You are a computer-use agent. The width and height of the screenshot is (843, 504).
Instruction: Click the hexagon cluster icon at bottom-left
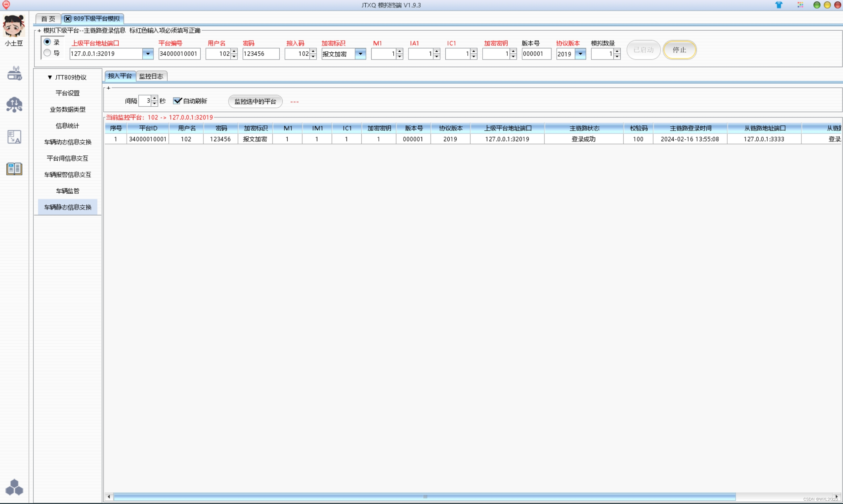tap(14, 487)
